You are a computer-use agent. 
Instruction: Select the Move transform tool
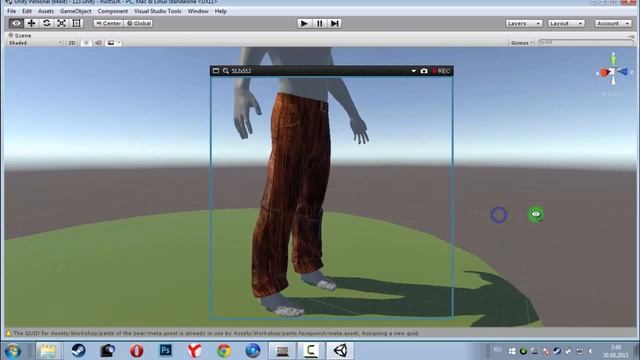click(31, 23)
